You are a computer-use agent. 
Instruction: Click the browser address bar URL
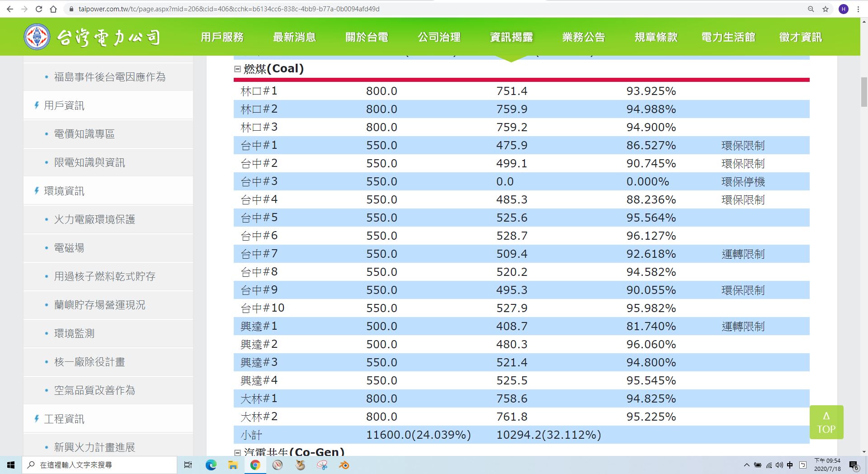(x=229, y=9)
